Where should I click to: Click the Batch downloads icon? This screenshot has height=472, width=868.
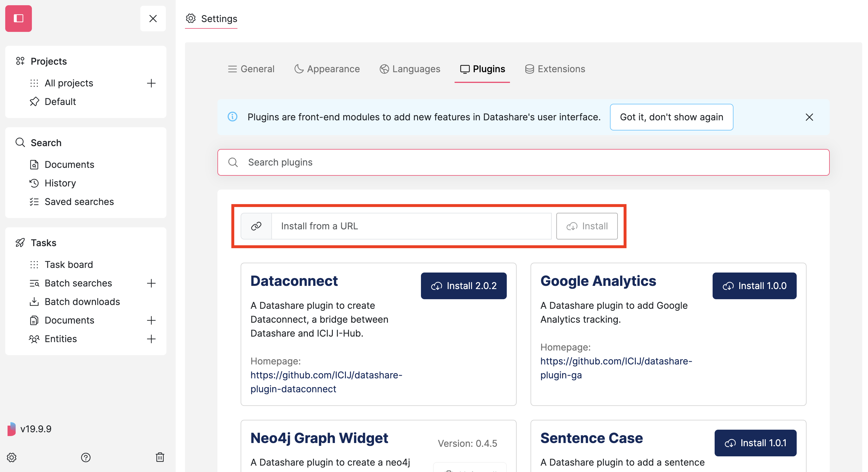point(34,302)
